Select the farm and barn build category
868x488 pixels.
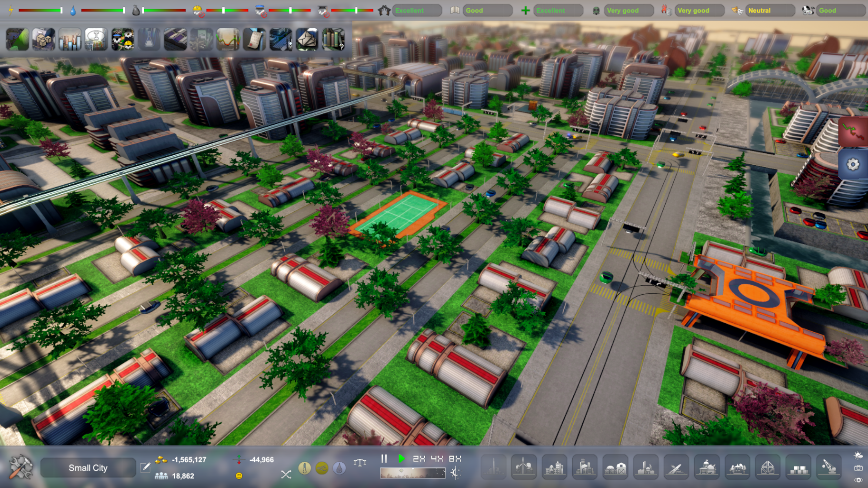[x=615, y=467]
